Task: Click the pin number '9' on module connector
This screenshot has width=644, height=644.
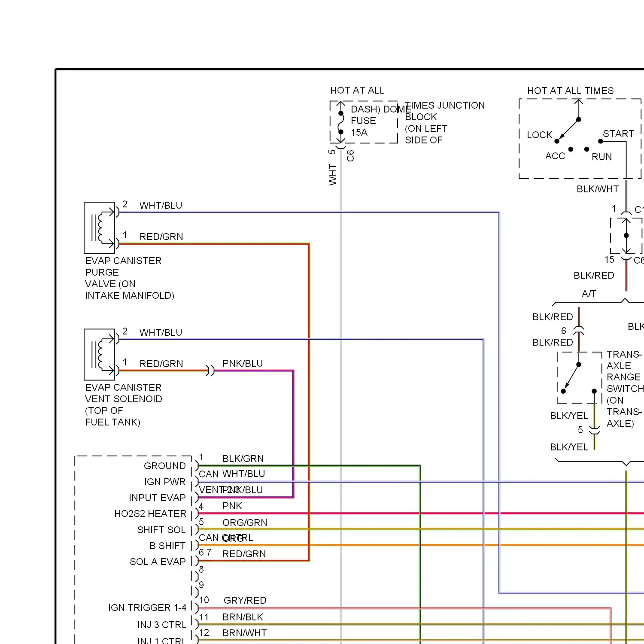Action: click(x=201, y=585)
